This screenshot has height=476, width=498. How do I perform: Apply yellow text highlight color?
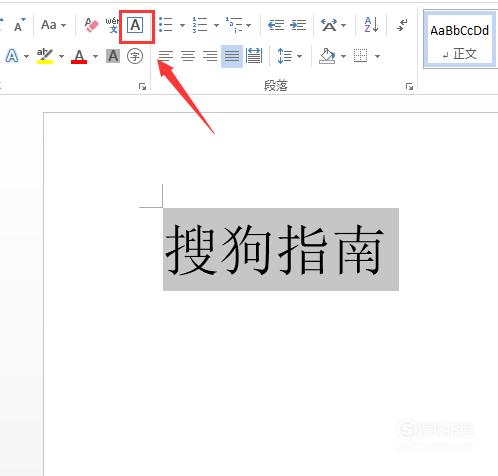(x=45, y=56)
